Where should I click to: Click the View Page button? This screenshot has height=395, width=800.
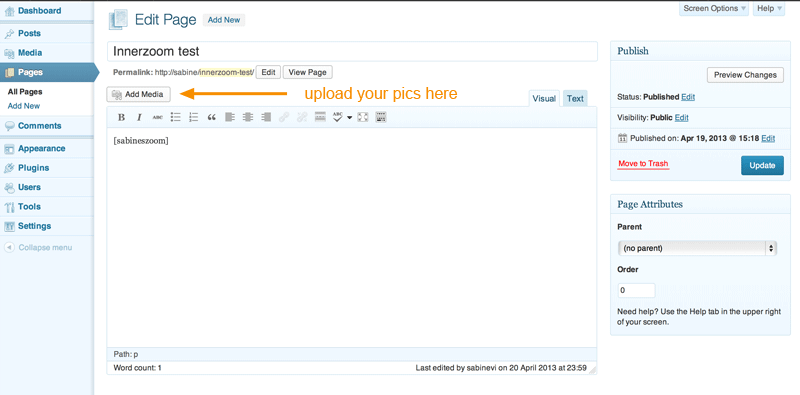click(x=308, y=72)
